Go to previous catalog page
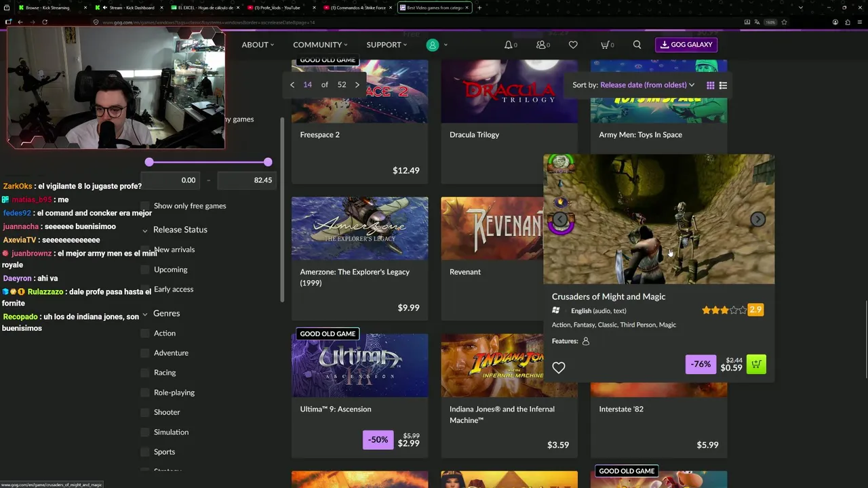 click(x=292, y=85)
